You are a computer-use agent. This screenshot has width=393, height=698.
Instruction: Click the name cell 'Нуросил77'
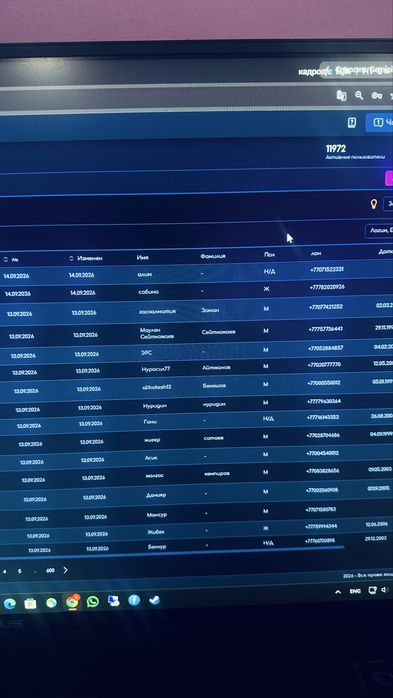click(x=156, y=369)
